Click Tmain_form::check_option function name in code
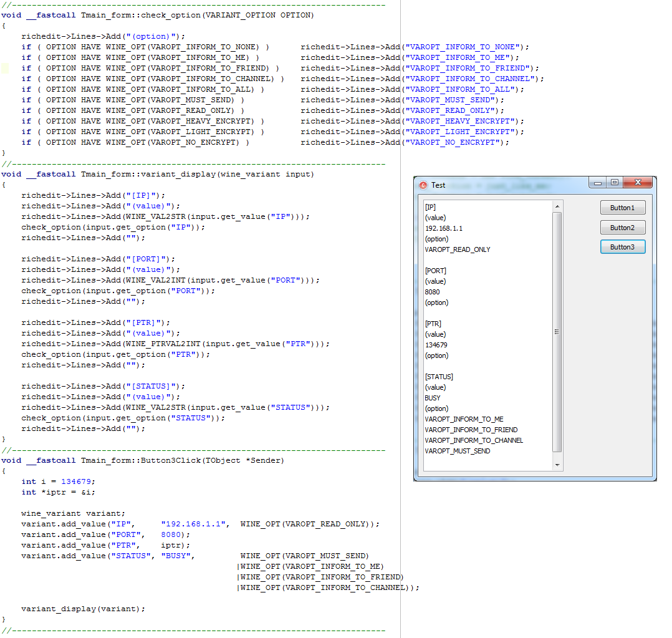672x638 pixels. point(141,15)
